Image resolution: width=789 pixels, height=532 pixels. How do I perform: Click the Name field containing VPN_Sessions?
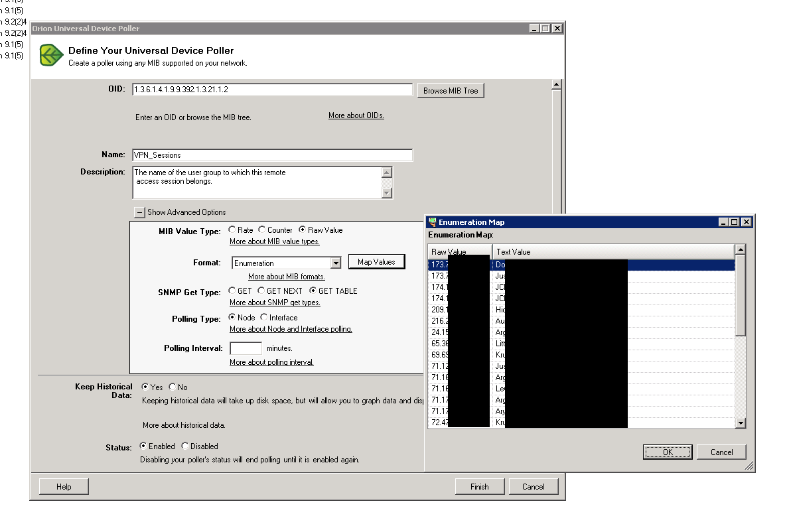pyautogui.click(x=272, y=155)
